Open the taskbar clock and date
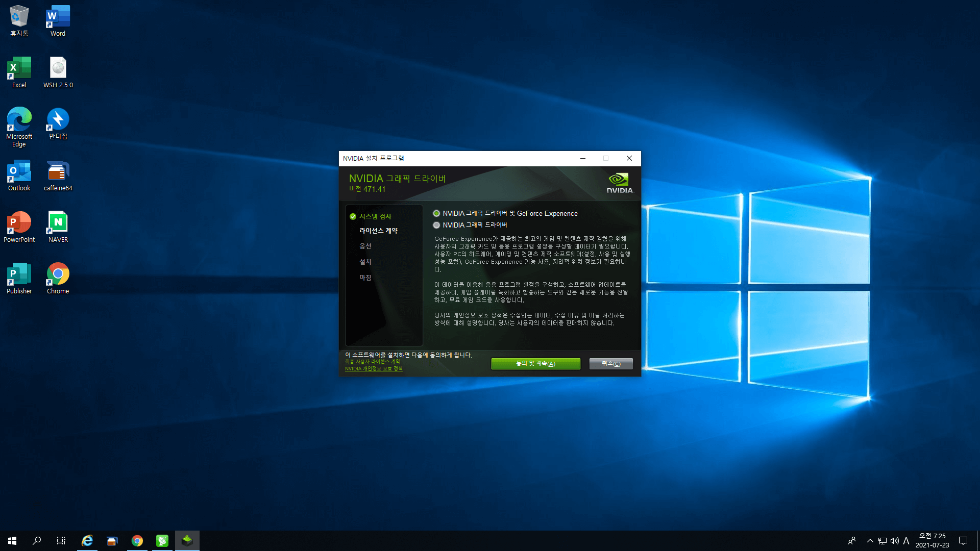Image resolution: width=980 pixels, height=551 pixels. pyautogui.click(x=932, y=541)
